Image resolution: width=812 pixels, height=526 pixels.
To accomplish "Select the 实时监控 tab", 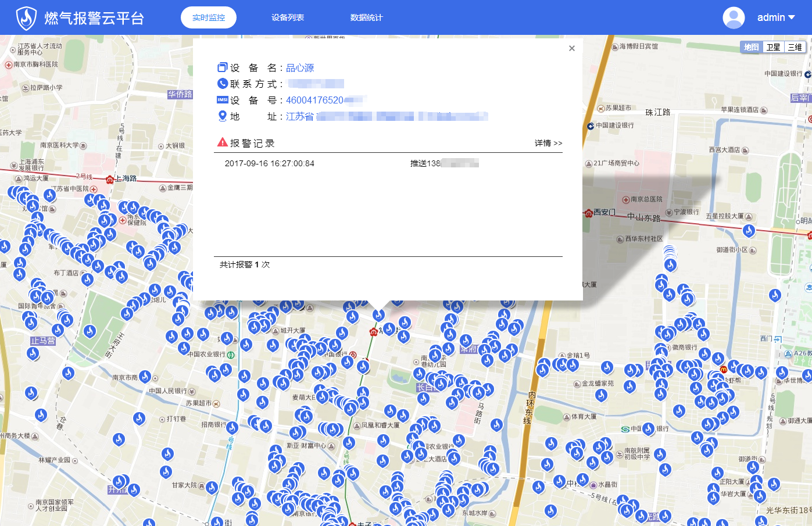I will [209, 17].
